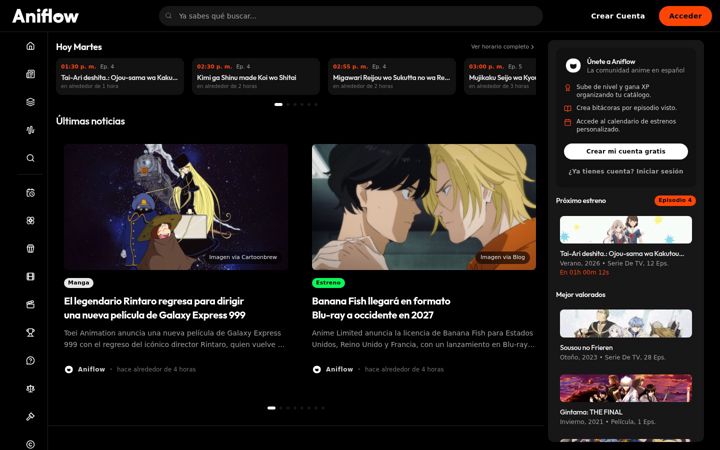Image resolution: width=720 pixels, height=450 pixels.
Task: Click the calendar icon beside 'Accede al calendario'
Action: click(x=568, y=122)
